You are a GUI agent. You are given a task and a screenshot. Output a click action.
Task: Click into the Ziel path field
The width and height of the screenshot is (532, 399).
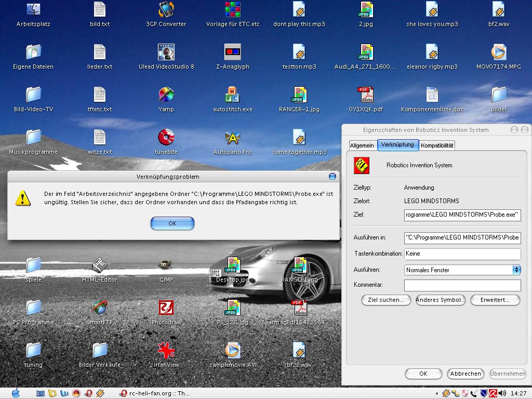coord(462,215)
